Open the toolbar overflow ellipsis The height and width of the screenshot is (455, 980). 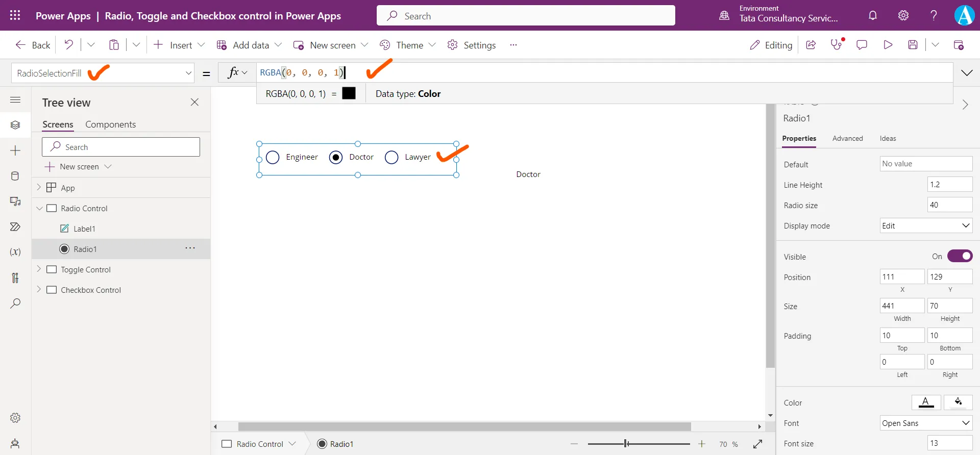click(x=513, y=45)
